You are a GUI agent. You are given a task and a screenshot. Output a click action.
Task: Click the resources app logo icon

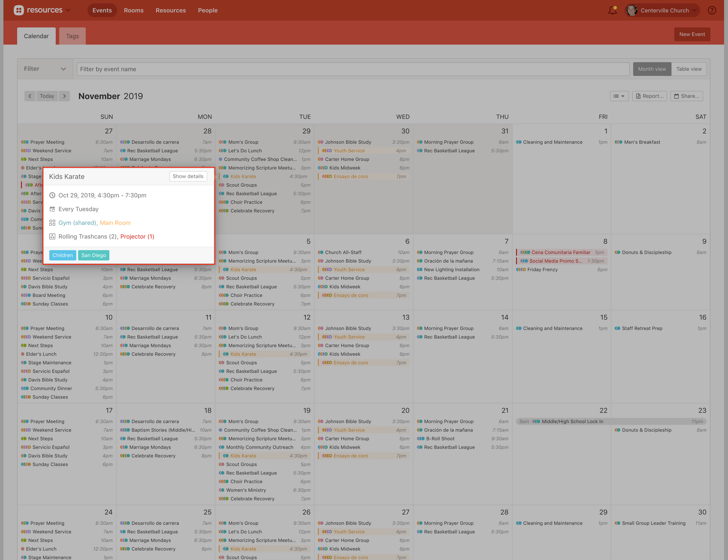click(x=19, y=10)
